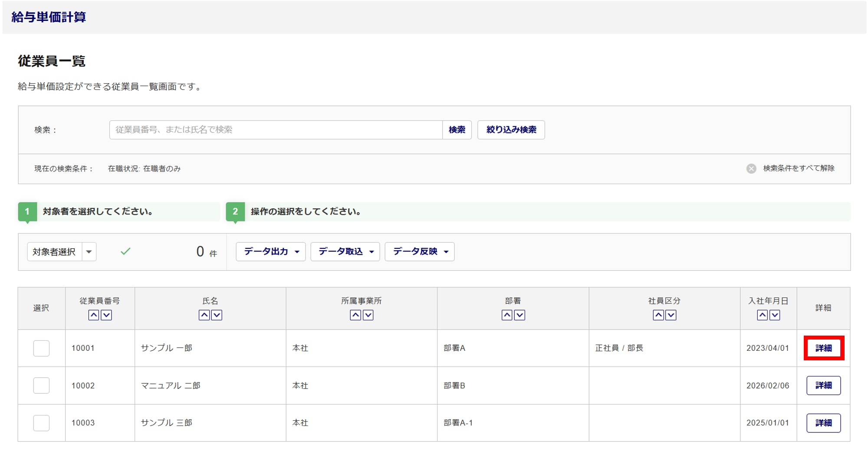Sort 社員区分 column descending
This screenshot has height=455, width=868.
coord(671,315)
